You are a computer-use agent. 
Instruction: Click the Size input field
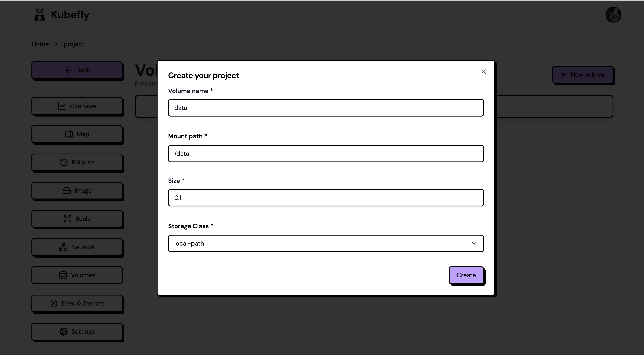coord(326,198)
